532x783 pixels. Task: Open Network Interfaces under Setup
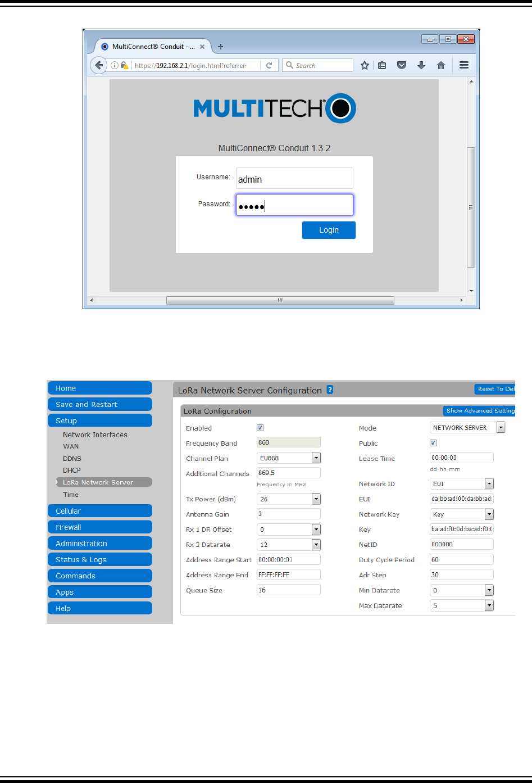(95, 435)
